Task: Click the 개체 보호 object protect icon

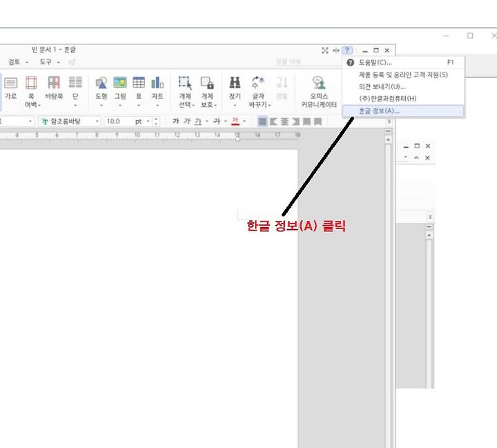Action: [x=207, y=83]
